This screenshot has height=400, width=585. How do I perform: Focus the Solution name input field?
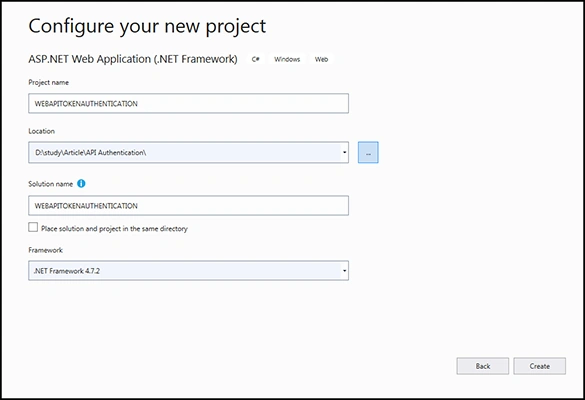188,206
